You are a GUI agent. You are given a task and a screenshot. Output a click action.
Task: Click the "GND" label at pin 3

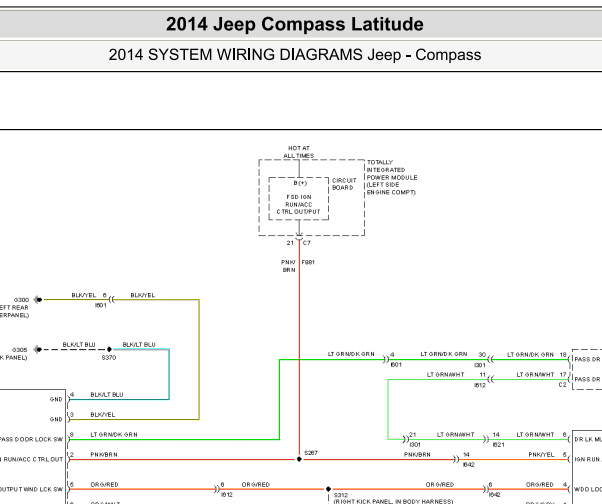[56, 419]
